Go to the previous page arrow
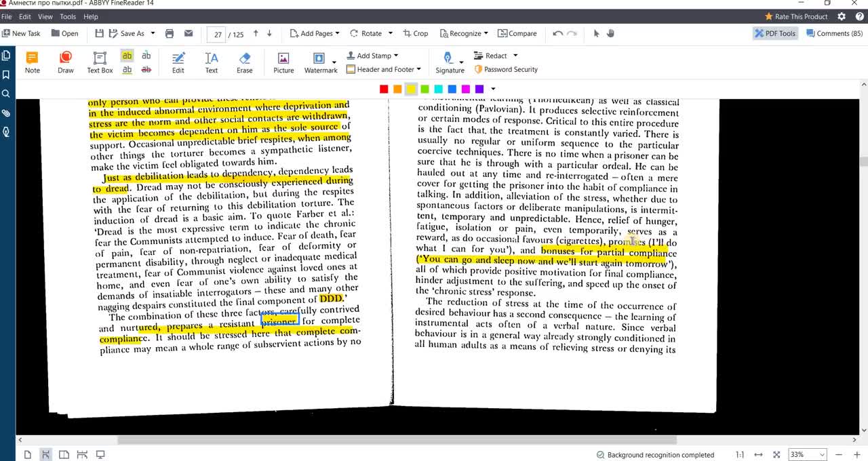Viewport: 868px width, 461px height. click(256, 33)
